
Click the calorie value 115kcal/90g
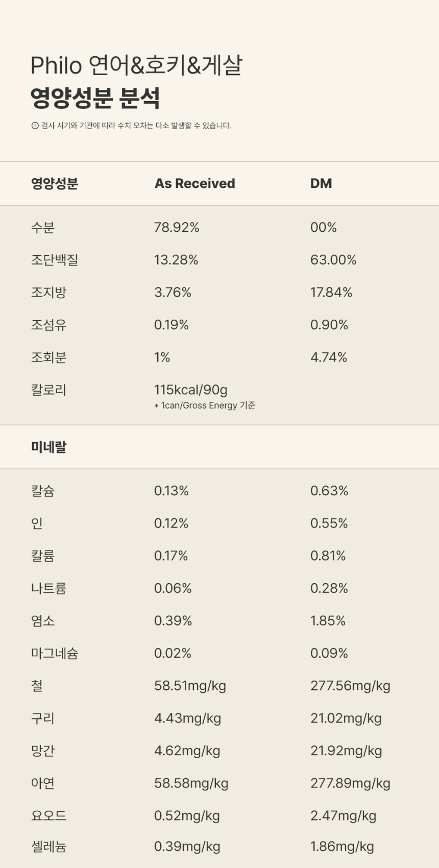click(x=191, y=390)
